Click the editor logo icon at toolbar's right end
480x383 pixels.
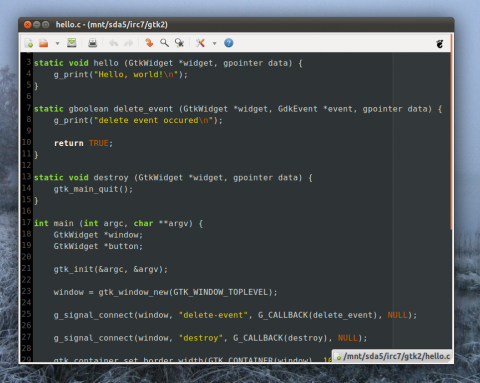pyautogui.click(x=440, y=43)
